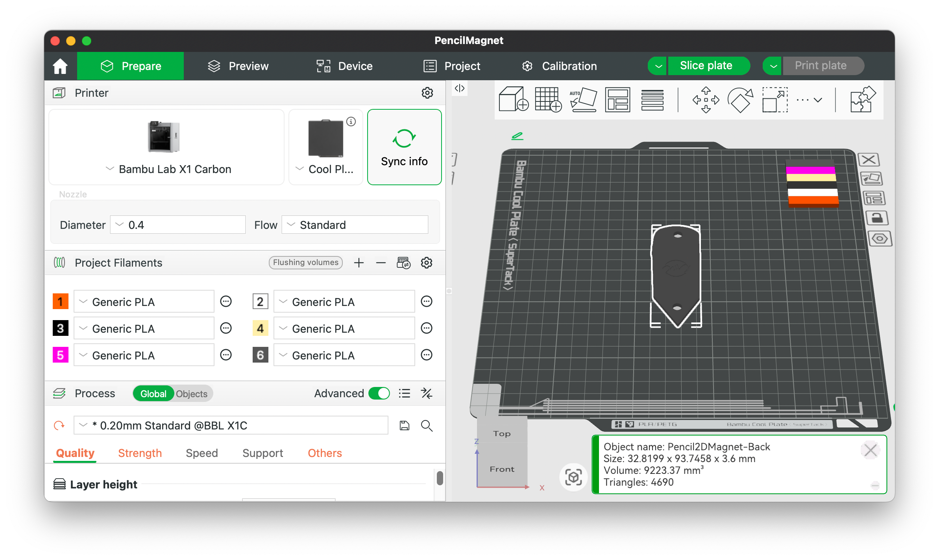The height and width of the screenshot is (560, 939).
Task: Open Flushing volumes
Action: coord(306,262)
